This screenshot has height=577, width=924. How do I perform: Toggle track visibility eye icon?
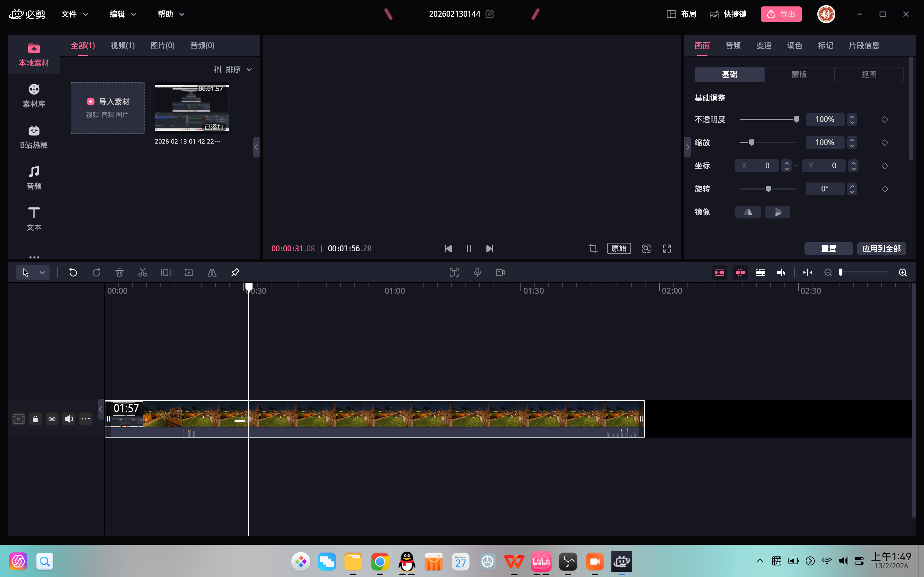coord(52,419)
